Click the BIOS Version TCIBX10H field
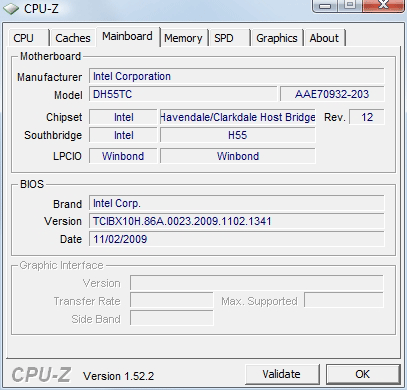 237,221
